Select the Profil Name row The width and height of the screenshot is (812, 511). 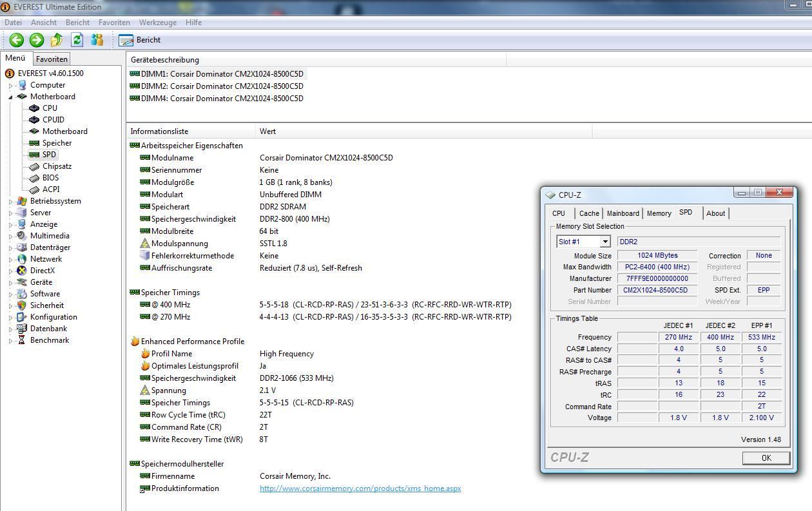(226, 354)
